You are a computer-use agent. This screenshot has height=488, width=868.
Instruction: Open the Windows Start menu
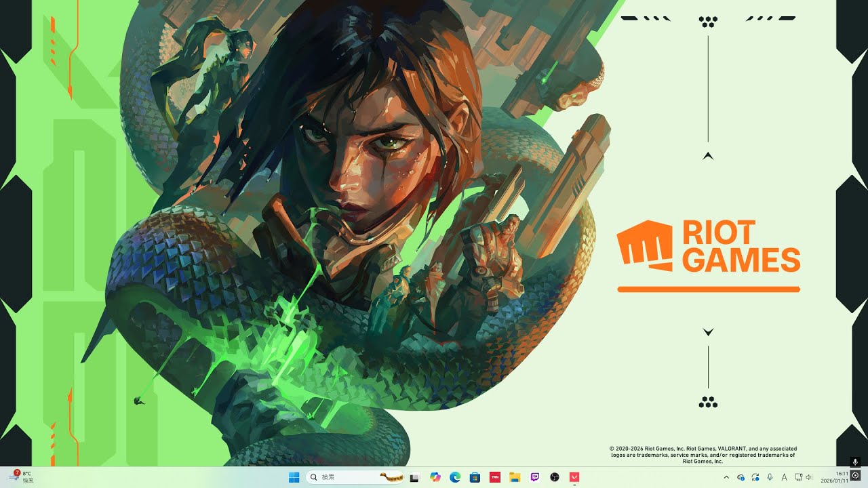[x=294, y=477]
